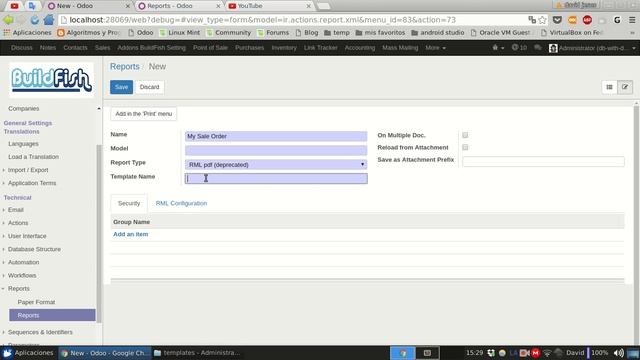640x360 pixels.
Task: Open Languages in sidebar
Action: 23,144
